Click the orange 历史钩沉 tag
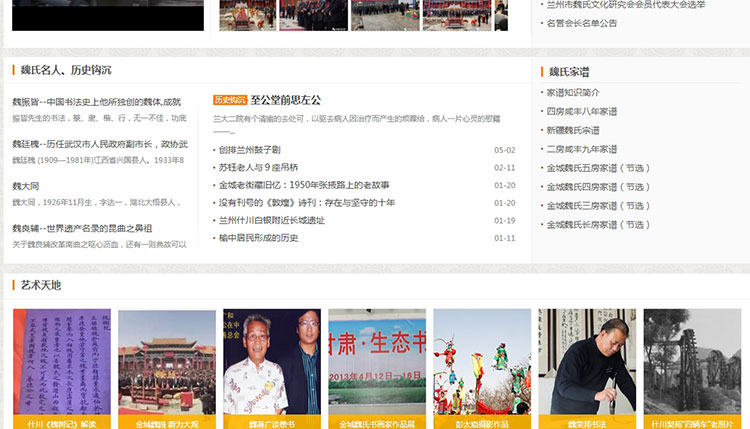 [229, 100]
